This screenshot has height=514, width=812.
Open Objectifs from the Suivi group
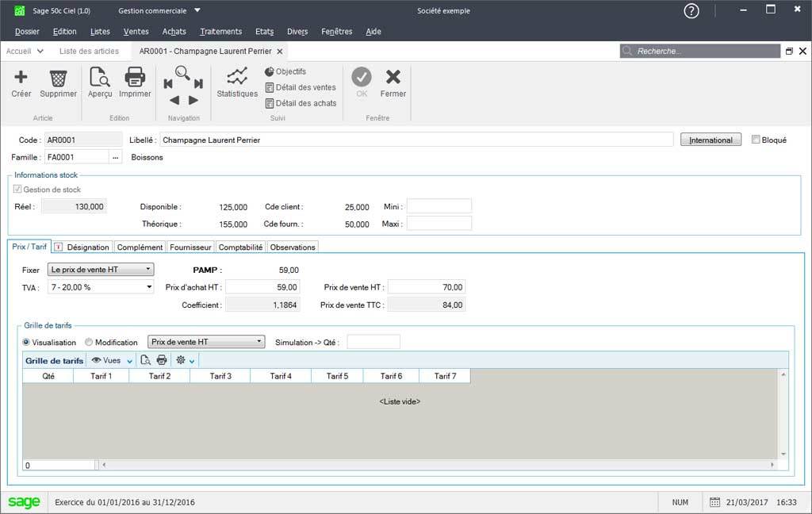coord(285,71)
